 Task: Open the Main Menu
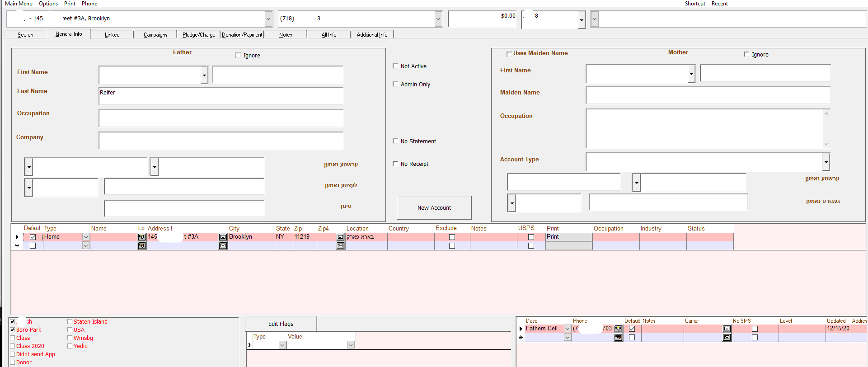click(x=19, y=4)
